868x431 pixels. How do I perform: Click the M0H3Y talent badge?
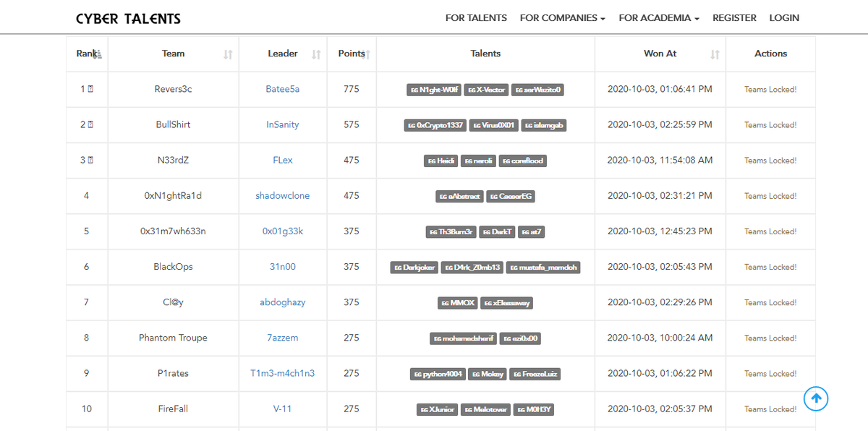(x=534, y=409)
